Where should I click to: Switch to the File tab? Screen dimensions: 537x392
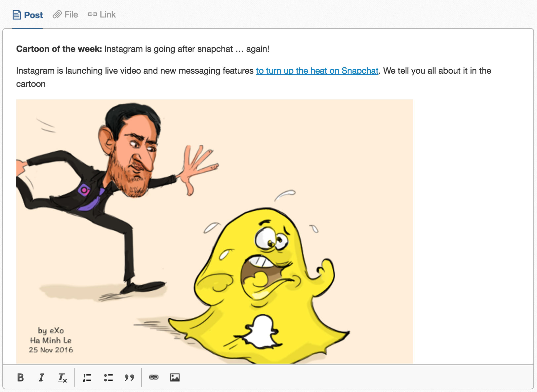click(x=71, y=15)
